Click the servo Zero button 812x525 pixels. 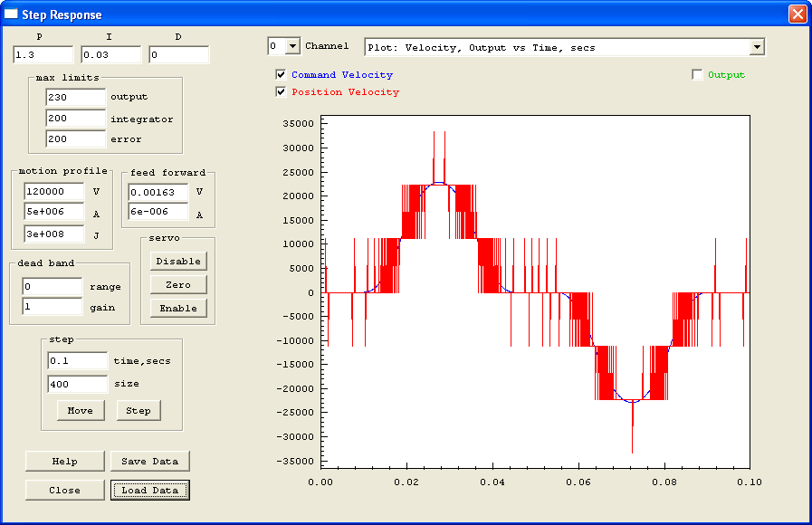pyautogui.click(x=178, y=285)
